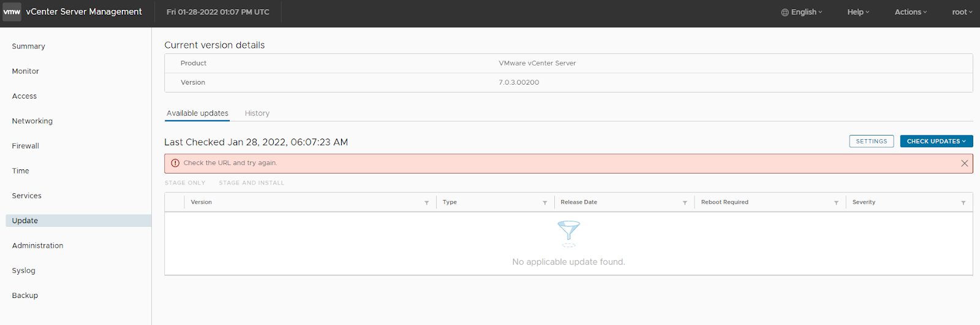
Task: Open the Services page
Action: point(27,196)
